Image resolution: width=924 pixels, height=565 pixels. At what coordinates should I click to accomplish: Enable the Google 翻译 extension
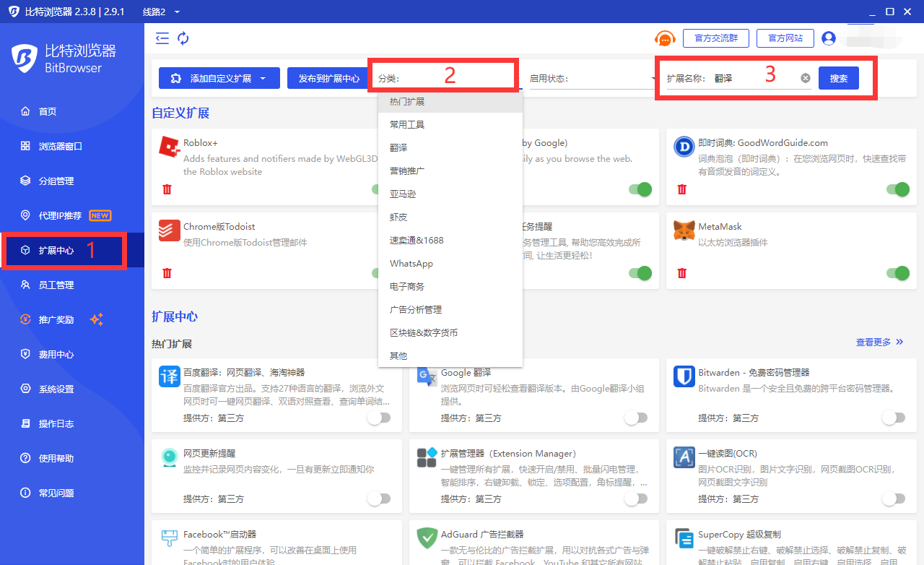coord(636,418)
